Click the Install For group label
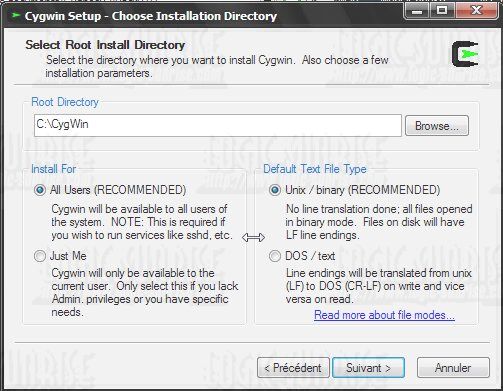This screenshot has width=503, height=391. [53, 169]
